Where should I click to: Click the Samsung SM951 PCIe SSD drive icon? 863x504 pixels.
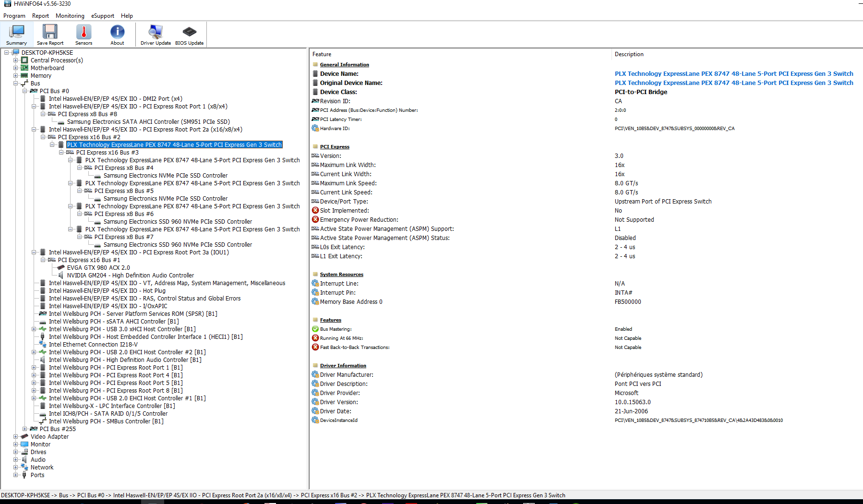[61, 122]
